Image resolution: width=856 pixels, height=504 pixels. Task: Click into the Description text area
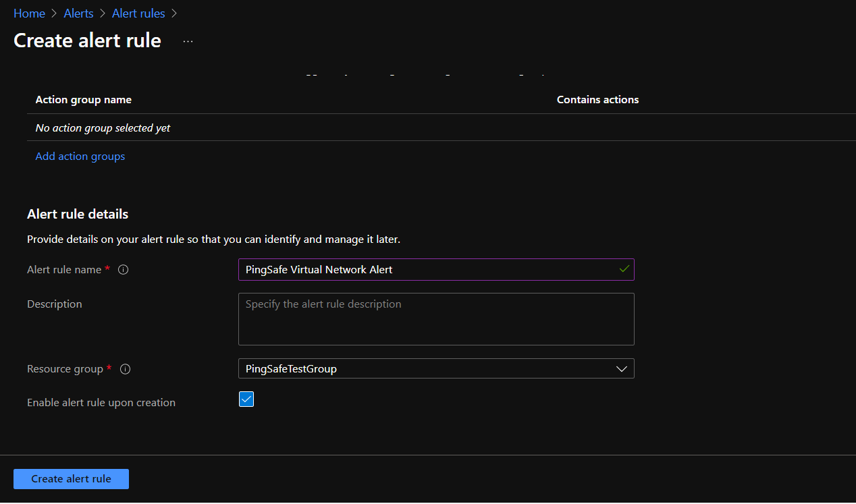pos(436,319)
